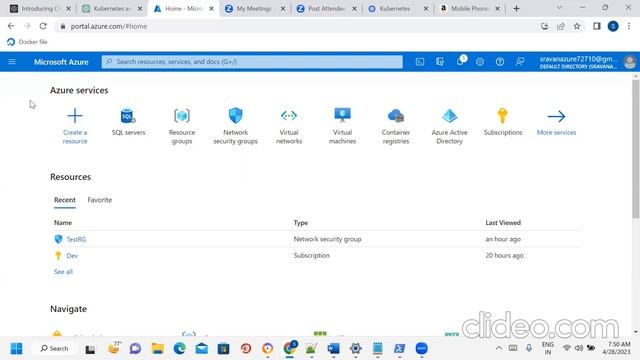Click the address bar URL
The height and width of the screenshot is (360, 640).
(x=109, y=26)
